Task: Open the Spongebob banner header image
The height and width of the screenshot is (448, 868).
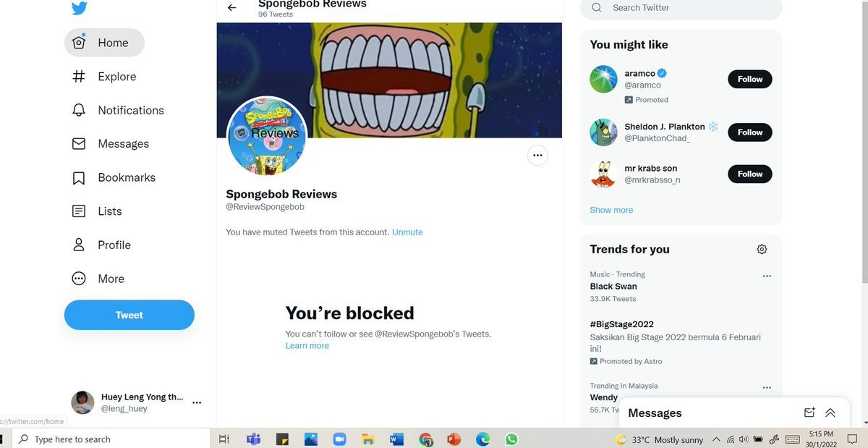Action: [389, 80]
